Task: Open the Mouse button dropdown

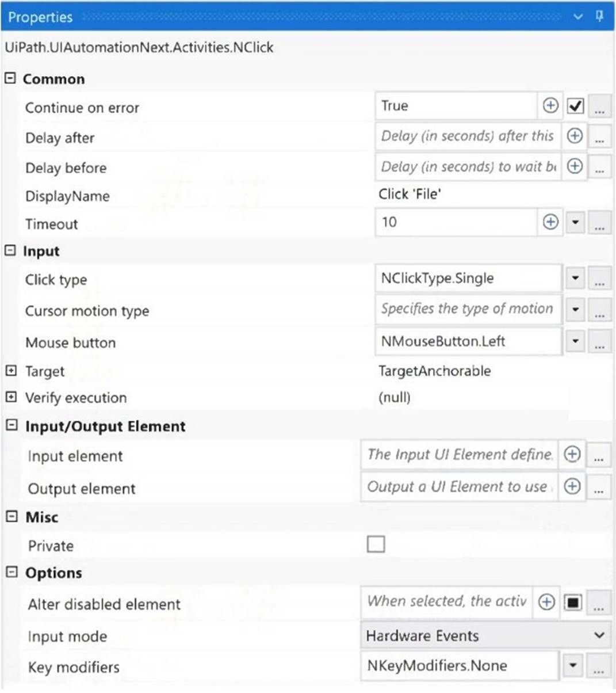Action: coord(575,341)
